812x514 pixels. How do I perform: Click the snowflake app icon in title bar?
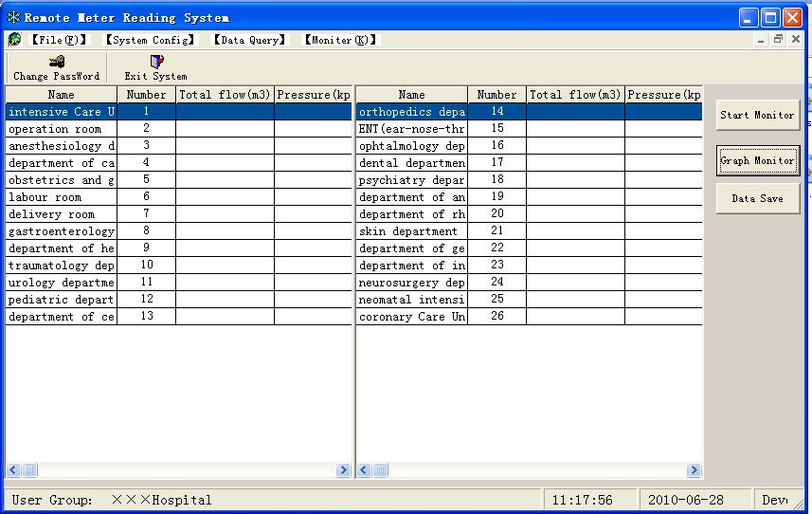13,18
